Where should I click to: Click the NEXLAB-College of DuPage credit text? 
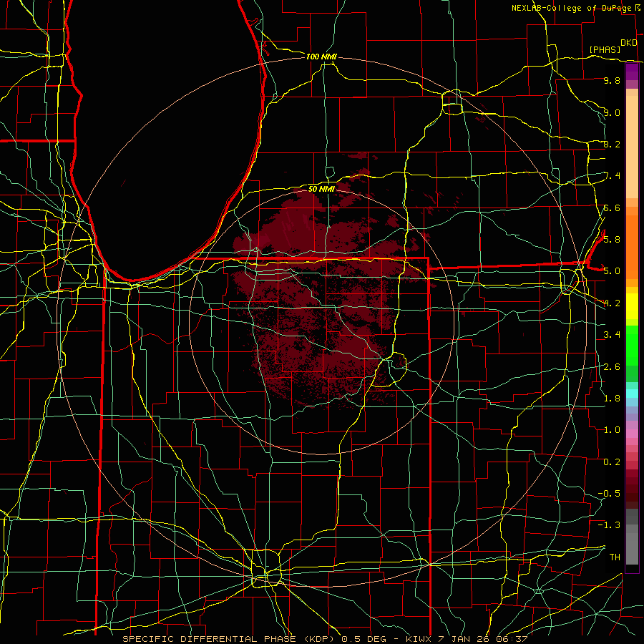pos(572,8)
